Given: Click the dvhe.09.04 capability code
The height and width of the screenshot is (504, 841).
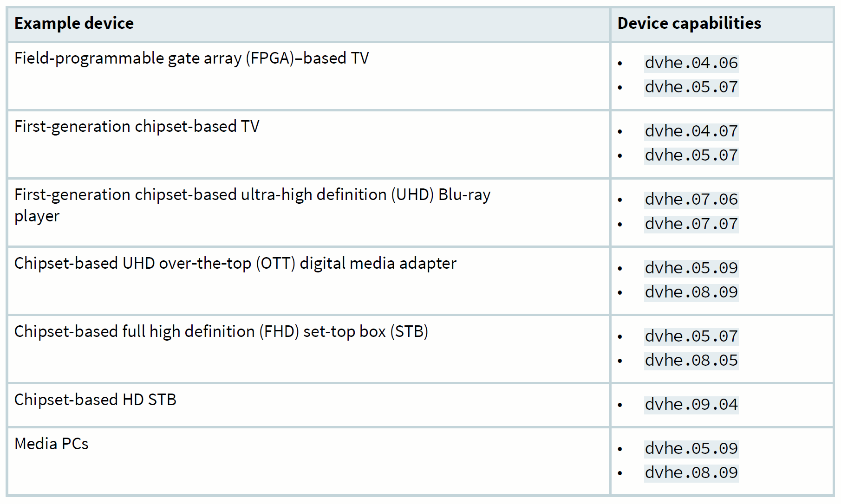Looking at the screenshot, I should [x=691, y=405].
